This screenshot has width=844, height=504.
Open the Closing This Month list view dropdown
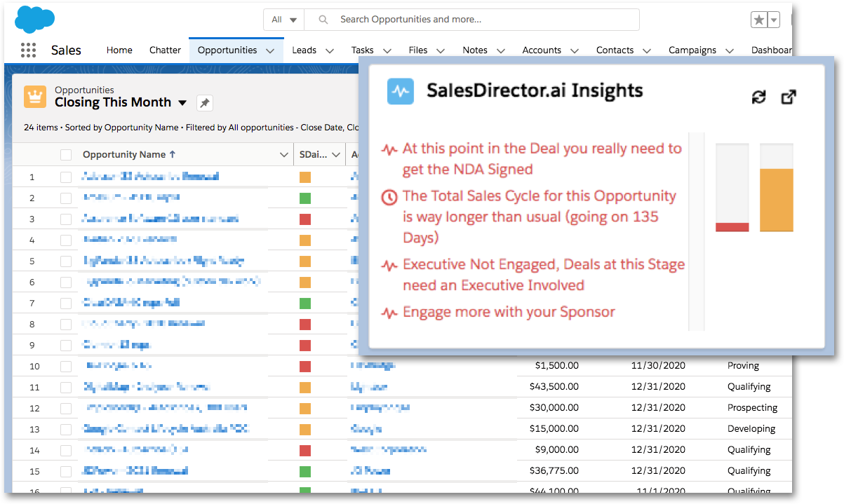[x=184, y=102]
